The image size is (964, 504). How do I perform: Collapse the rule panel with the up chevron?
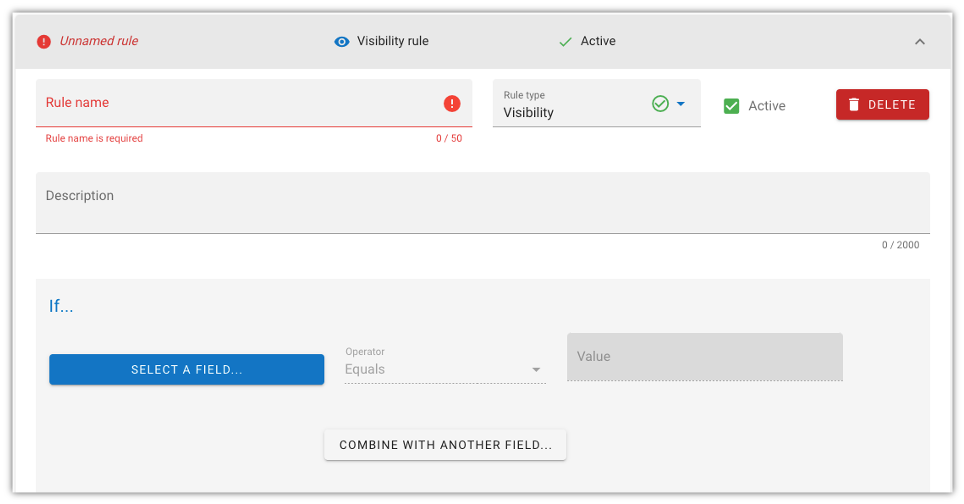920,42
